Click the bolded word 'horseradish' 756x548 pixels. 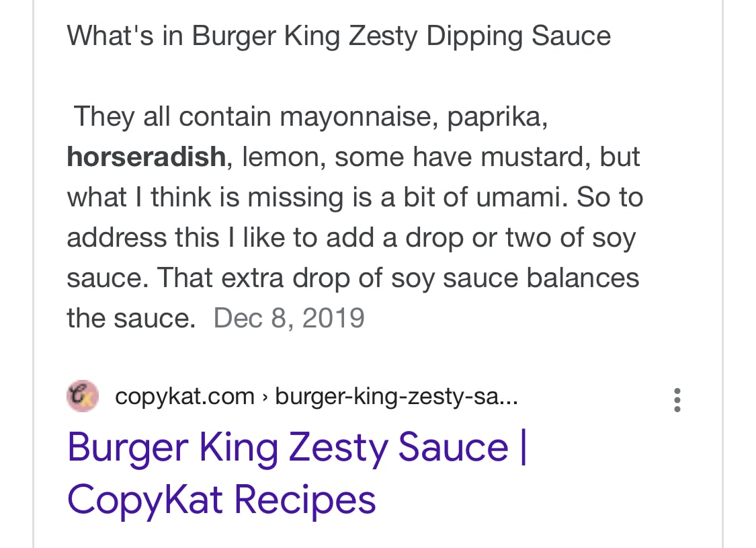(x=146, y=157)
